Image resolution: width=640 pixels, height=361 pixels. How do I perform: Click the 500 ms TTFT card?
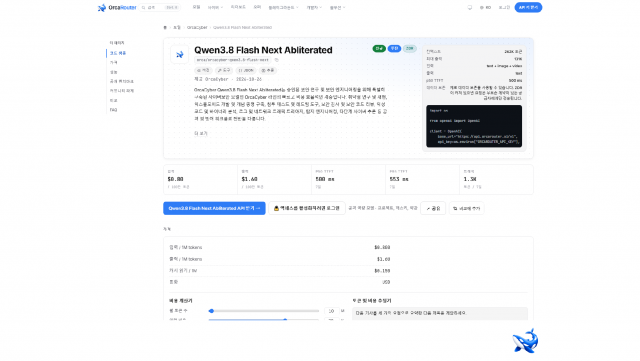[x=348, y=179]
